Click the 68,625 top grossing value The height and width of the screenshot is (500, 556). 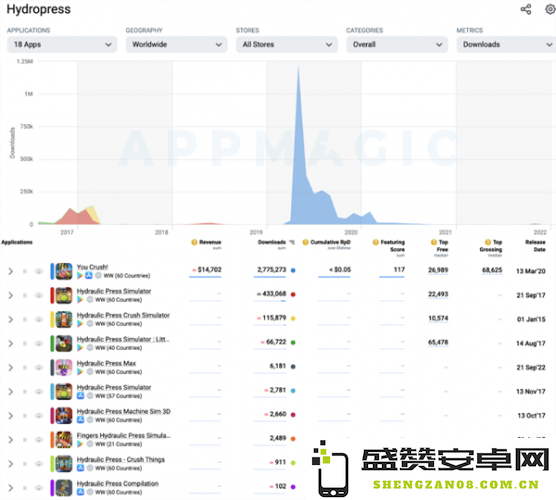tap(492, 270)
